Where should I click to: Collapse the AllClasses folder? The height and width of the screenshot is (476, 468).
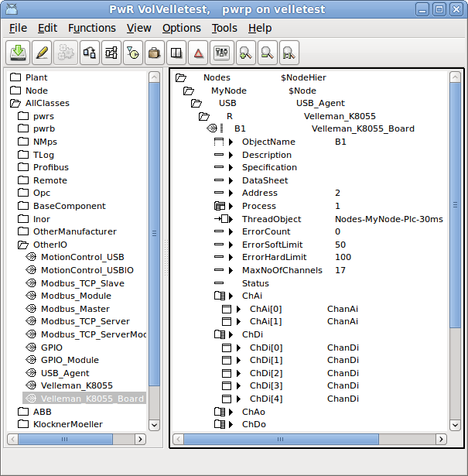(x=15, y=103)
